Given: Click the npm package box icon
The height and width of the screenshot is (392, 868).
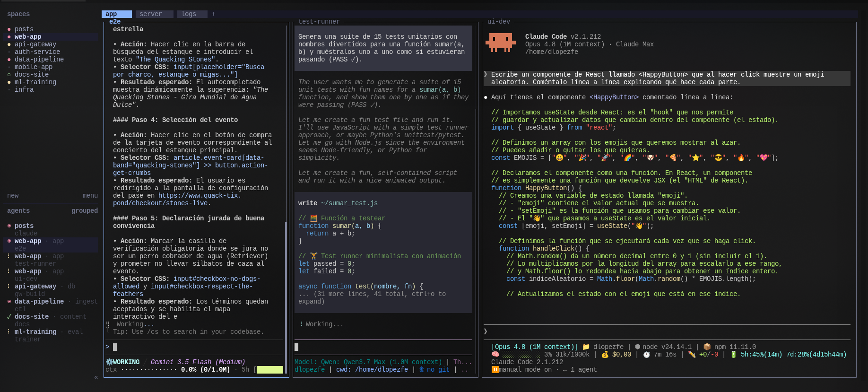Looking at the screenshot, I should pos(707,347).
